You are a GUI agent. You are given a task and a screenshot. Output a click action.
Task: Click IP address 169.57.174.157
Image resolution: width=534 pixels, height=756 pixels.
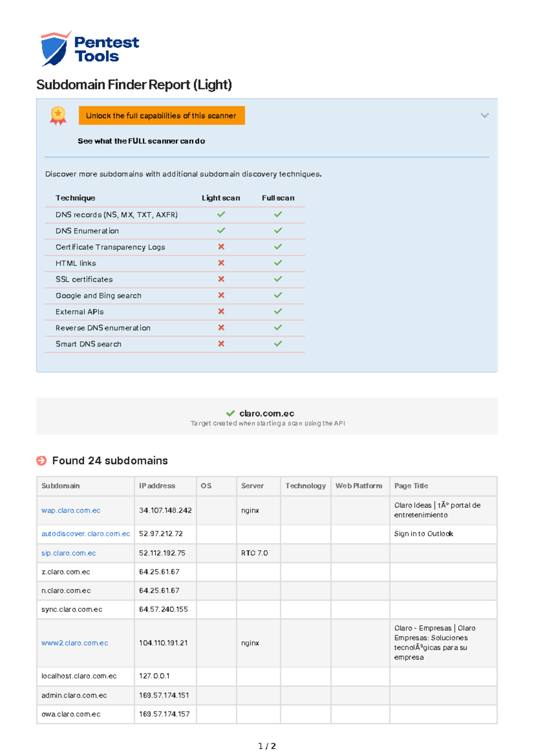point(164,714)
